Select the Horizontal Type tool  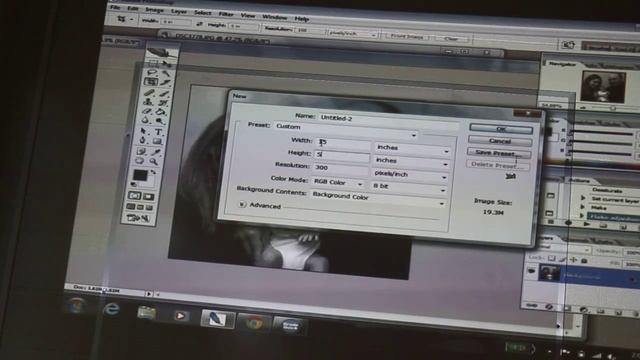coord(158,132)
